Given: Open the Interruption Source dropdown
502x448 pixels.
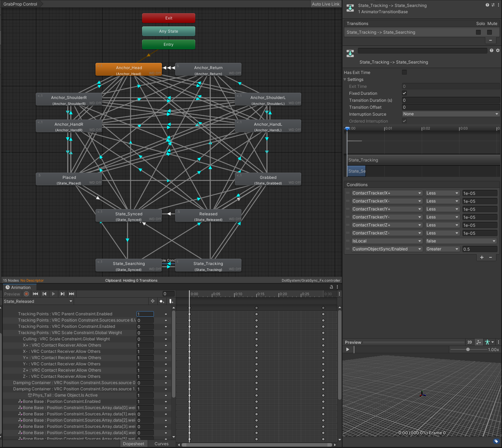Looking at the screenshot, I should pos(451,114).
